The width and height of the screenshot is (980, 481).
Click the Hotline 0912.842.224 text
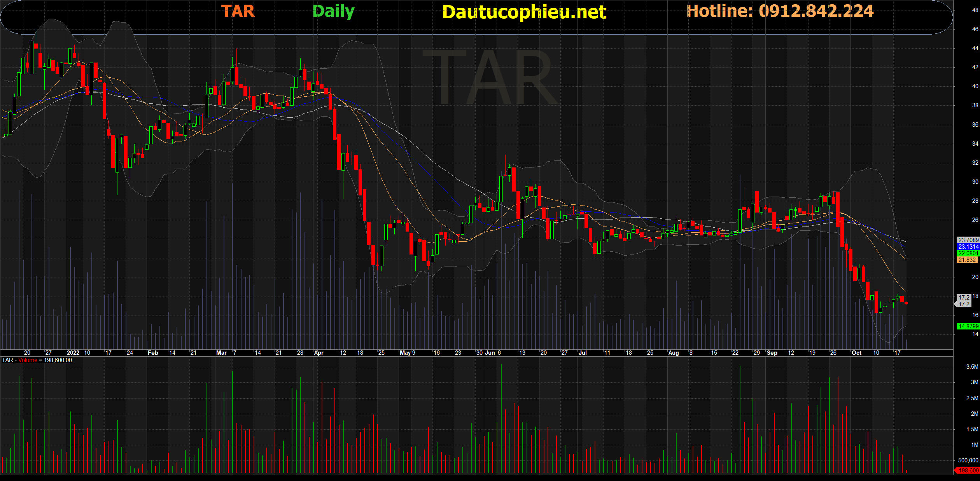point(780,11)
